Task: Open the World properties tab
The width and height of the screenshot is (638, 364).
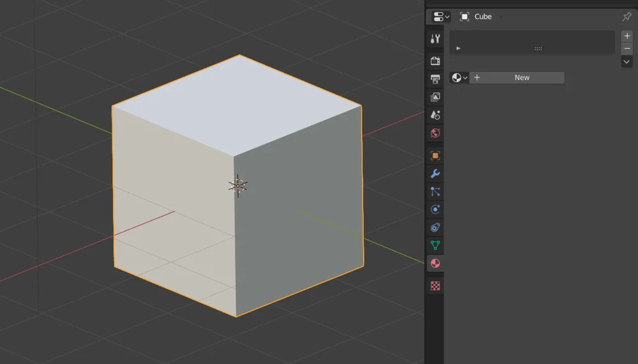Action: click(435, 133)
